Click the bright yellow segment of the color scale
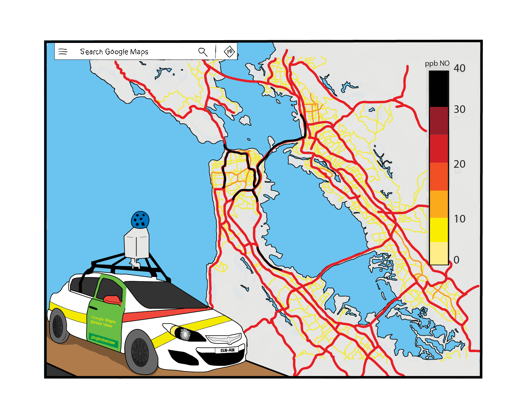This screenshot has height=420, width=527. 439,230
